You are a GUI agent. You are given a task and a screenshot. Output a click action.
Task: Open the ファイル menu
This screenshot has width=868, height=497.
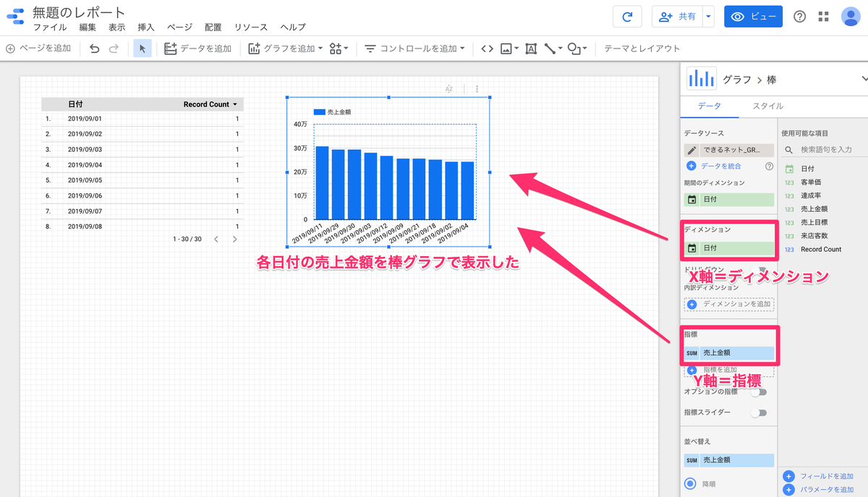coord(50,27)
